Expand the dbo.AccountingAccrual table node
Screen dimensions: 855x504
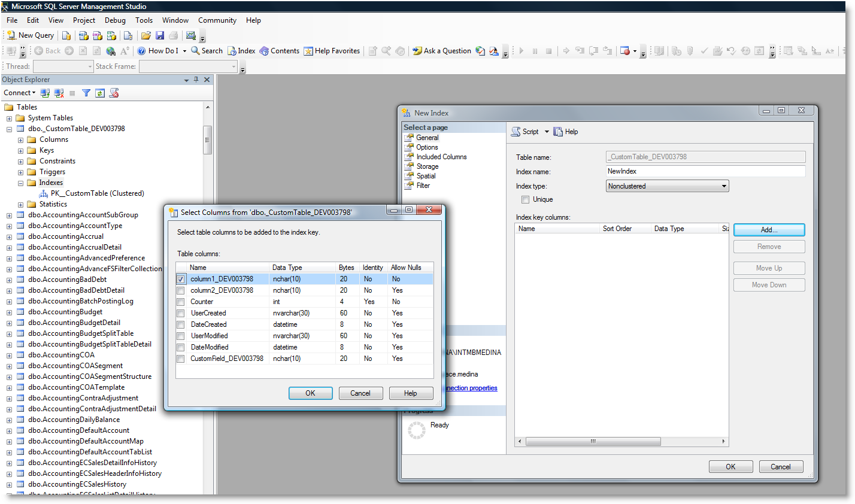pyautogui.click(x=9, y=237)
